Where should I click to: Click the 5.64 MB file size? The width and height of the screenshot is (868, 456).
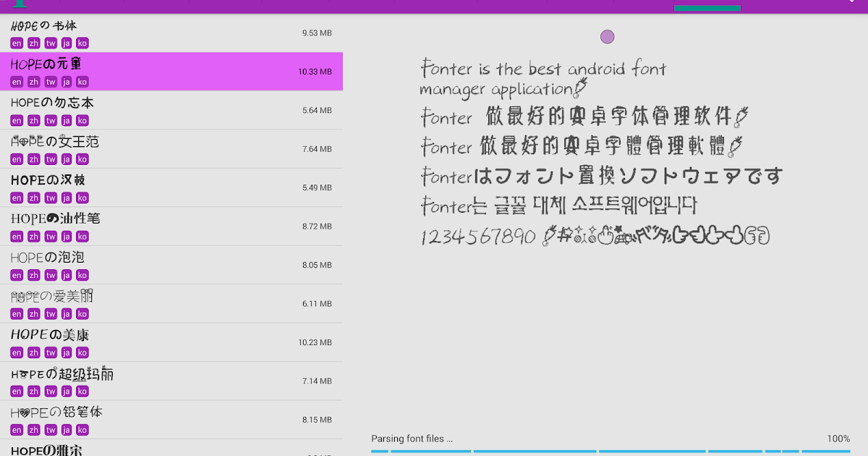[317, 111]
